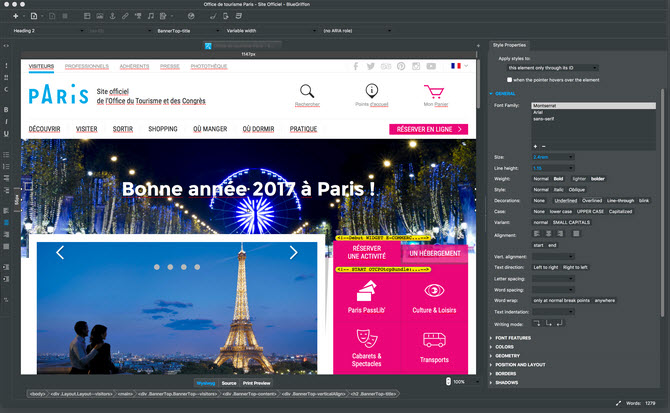Click center-align icon in Alignment row

point(549,234)
